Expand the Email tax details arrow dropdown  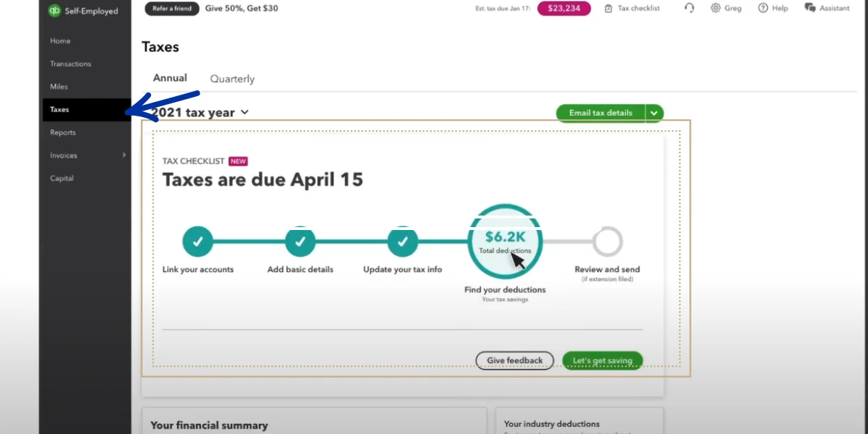654,113
